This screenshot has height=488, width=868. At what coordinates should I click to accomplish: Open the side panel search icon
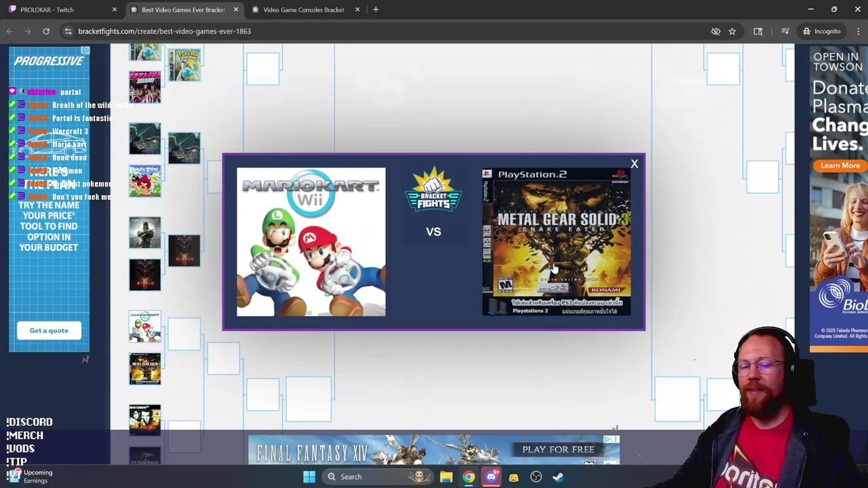(758, 31)
